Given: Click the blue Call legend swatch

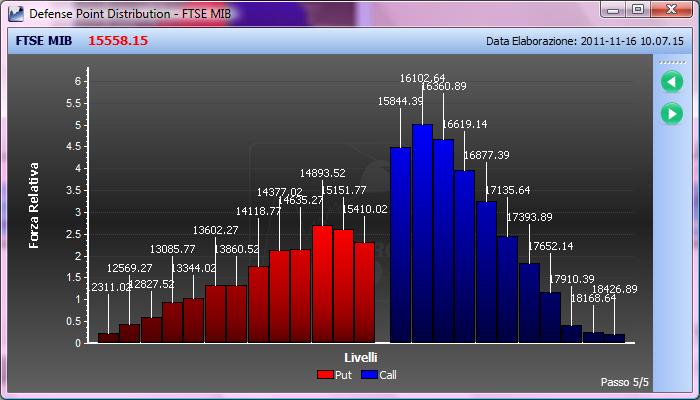Looking at the screenshot, I should (370, 375).
